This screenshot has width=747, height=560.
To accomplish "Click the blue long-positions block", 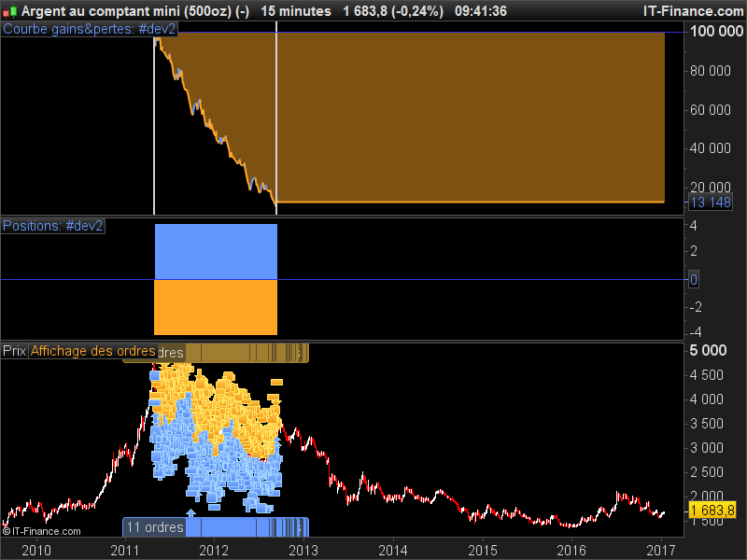I will tap(216, 251).
